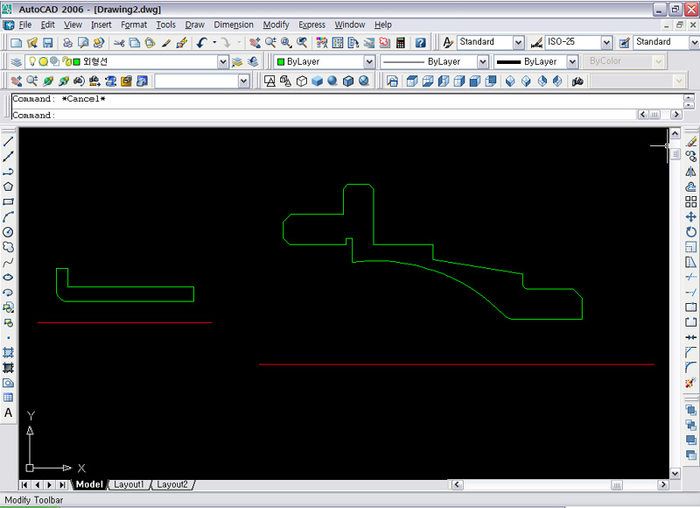Select the Spline draw tool

pyautogui.click(x=8, y=262)
